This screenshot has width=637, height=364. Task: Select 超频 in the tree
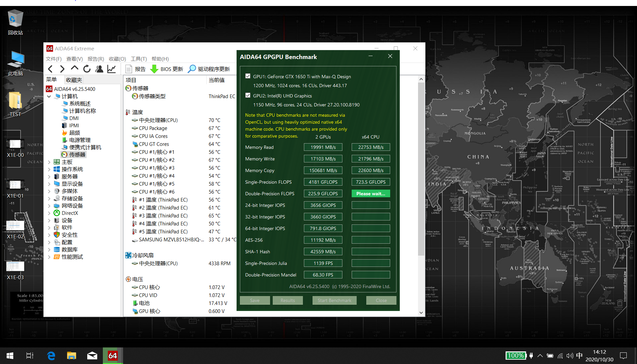[71, 133]
